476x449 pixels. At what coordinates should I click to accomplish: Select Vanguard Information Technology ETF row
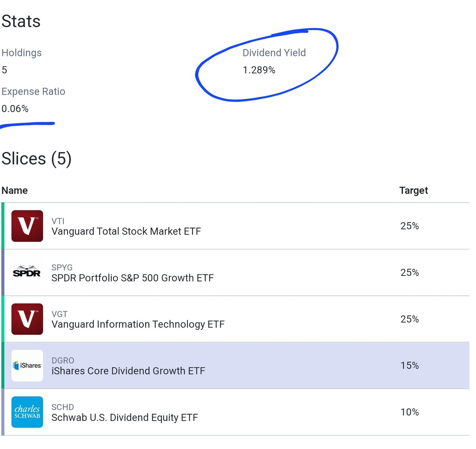tap(138, 324)
